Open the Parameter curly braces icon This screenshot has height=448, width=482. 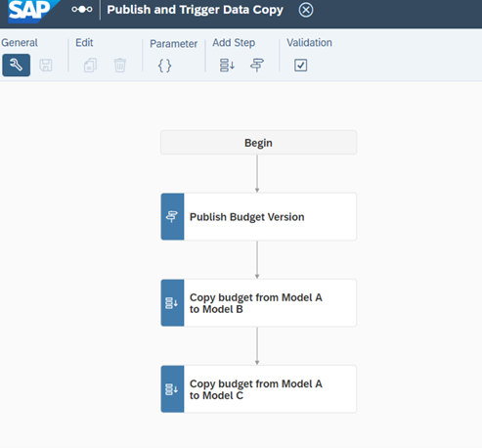click(x=164, y=66)
